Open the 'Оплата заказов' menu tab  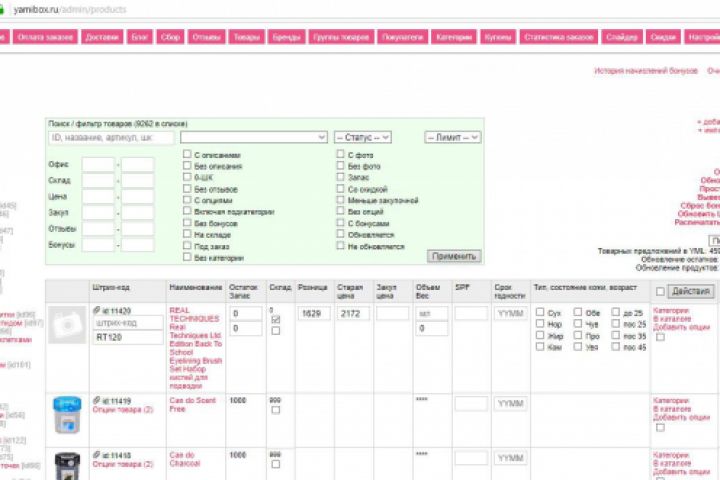coord(45,37)
